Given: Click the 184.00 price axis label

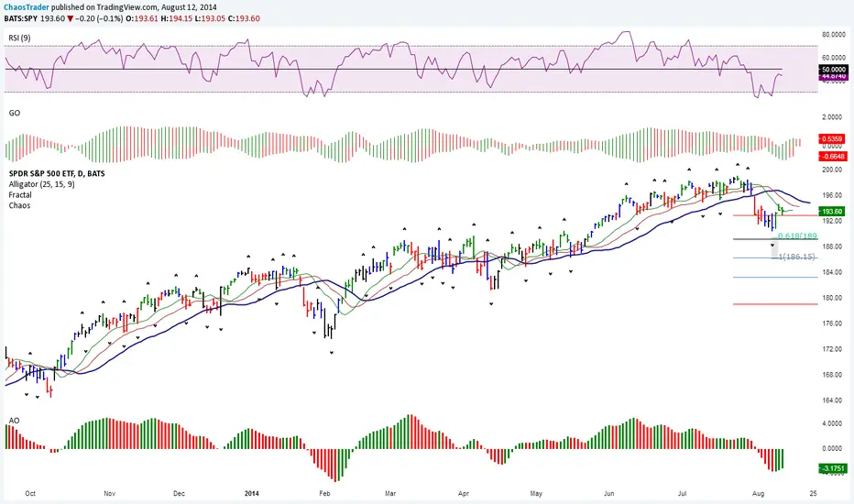Looking at the screenshot, I should [x=832, y=272].
